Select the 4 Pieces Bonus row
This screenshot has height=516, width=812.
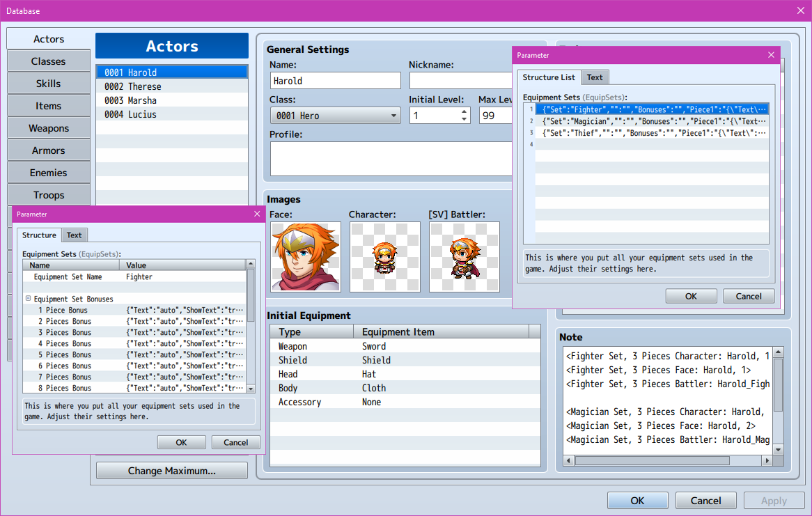(x=134, y=343)
